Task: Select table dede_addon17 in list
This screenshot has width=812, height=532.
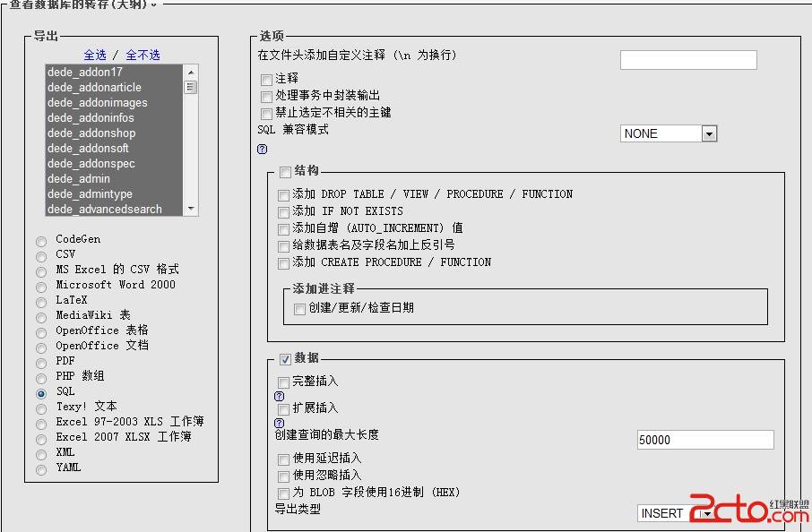Action: pos(114,72)
